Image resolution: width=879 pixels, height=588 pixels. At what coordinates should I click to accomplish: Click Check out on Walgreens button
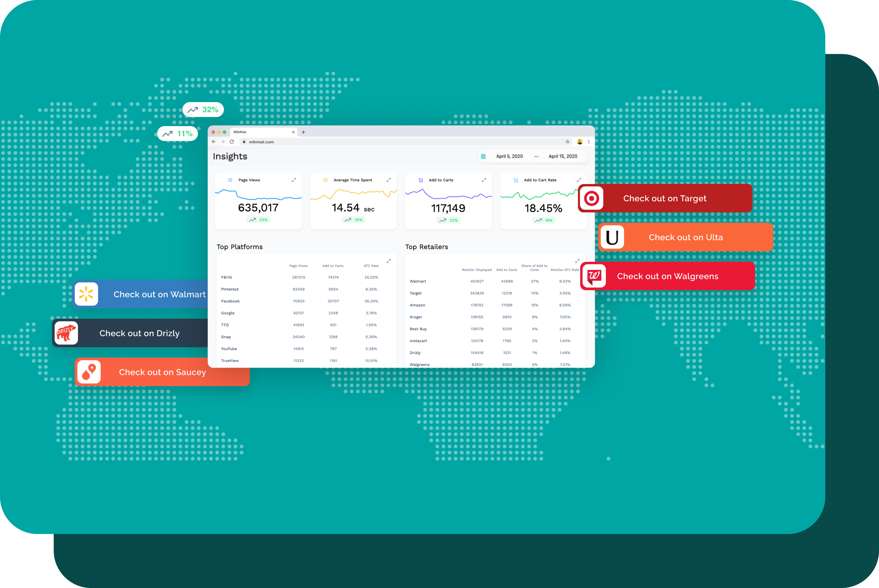(667, 276)
